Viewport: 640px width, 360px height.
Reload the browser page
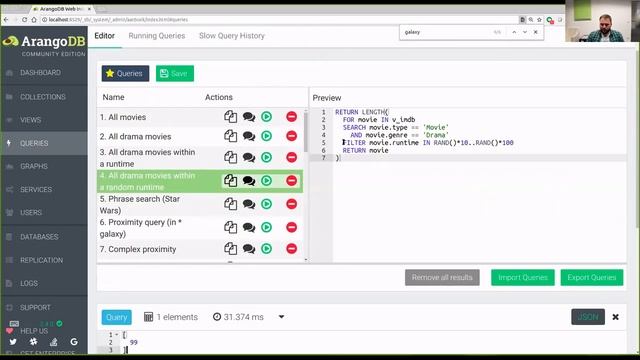[x=24, y=20]
